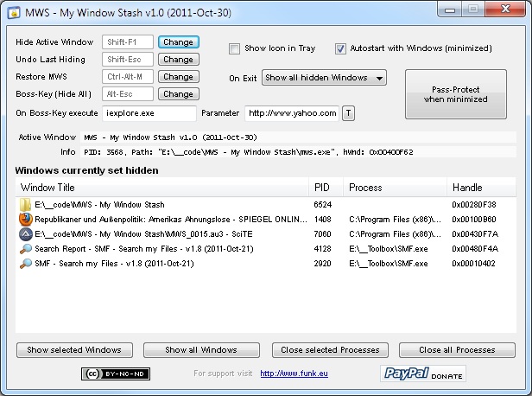
Task: Click Pass-Protect when minimized button
Action: [456, 94]
